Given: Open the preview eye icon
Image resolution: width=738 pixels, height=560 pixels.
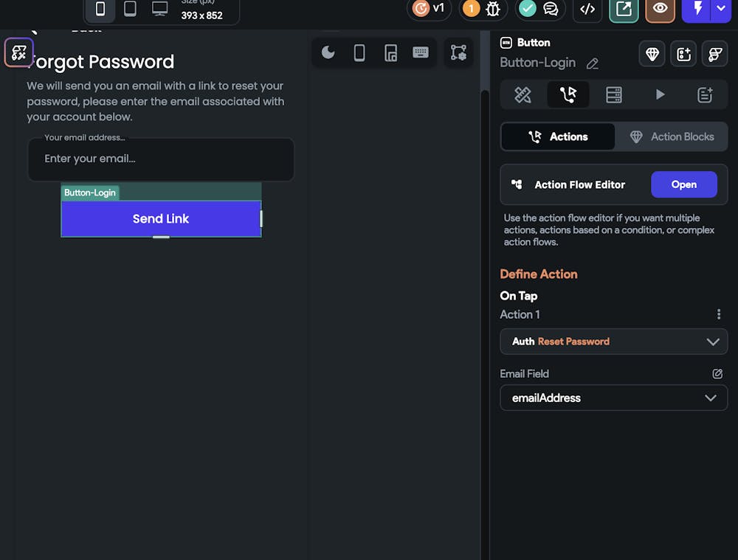Looking at the screenshot, I should [660, 9].
